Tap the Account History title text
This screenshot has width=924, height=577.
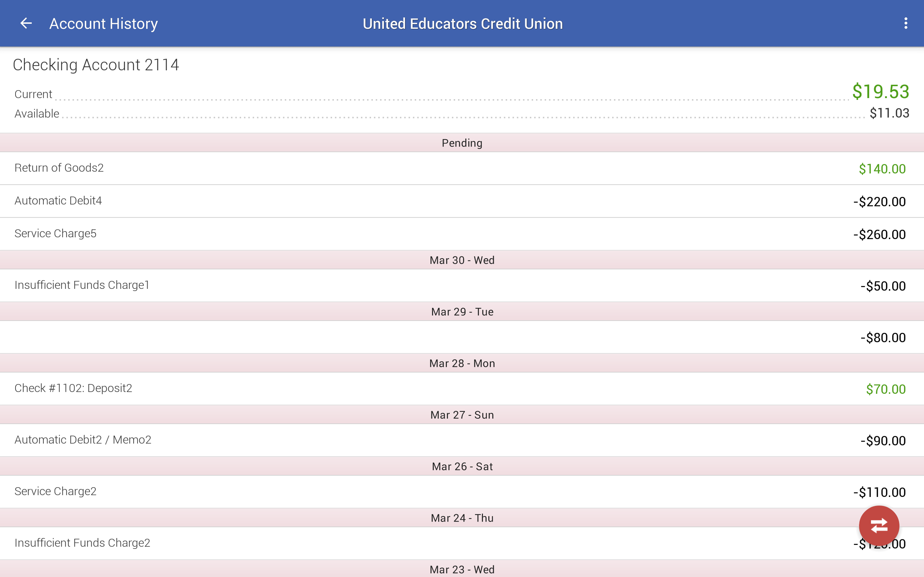pos(104,23)
